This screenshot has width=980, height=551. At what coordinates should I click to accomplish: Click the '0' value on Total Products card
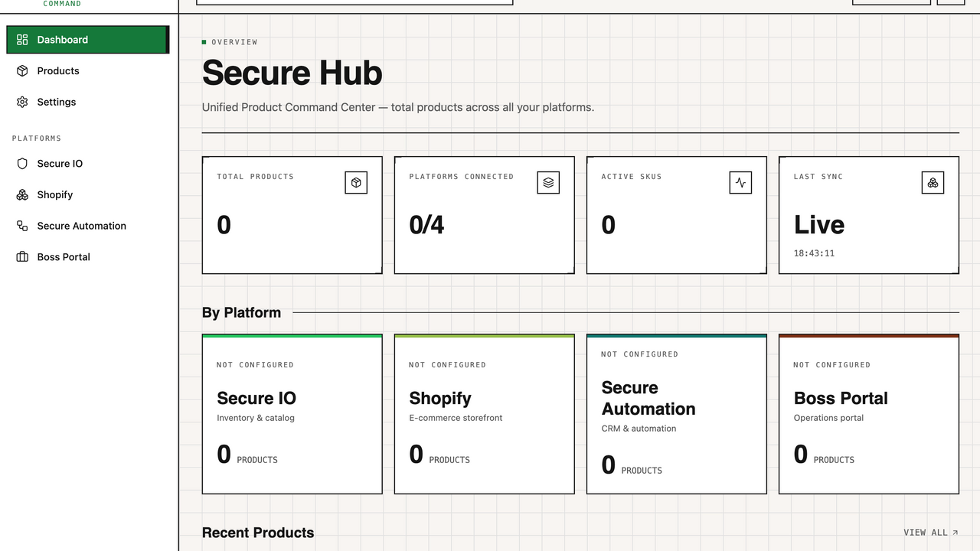pyautogui.click(x=224, y=225)
